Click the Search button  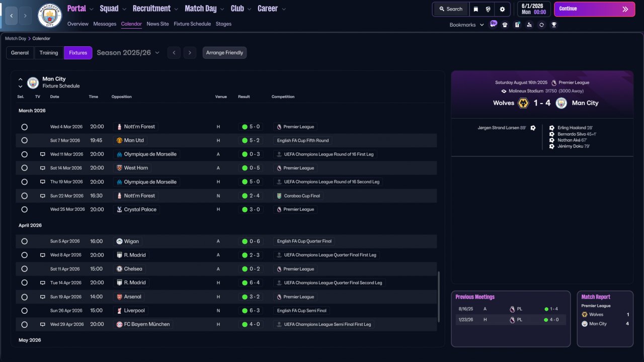451,9
